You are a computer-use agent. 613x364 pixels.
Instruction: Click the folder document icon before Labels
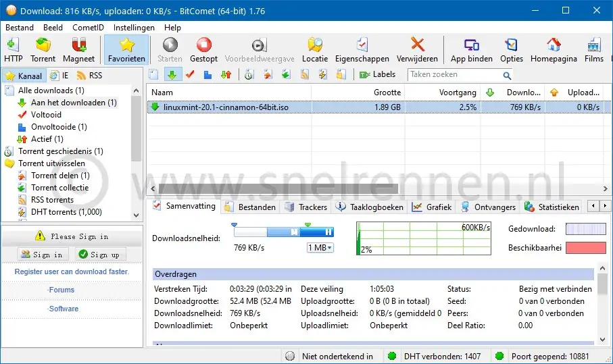point(341,74)
